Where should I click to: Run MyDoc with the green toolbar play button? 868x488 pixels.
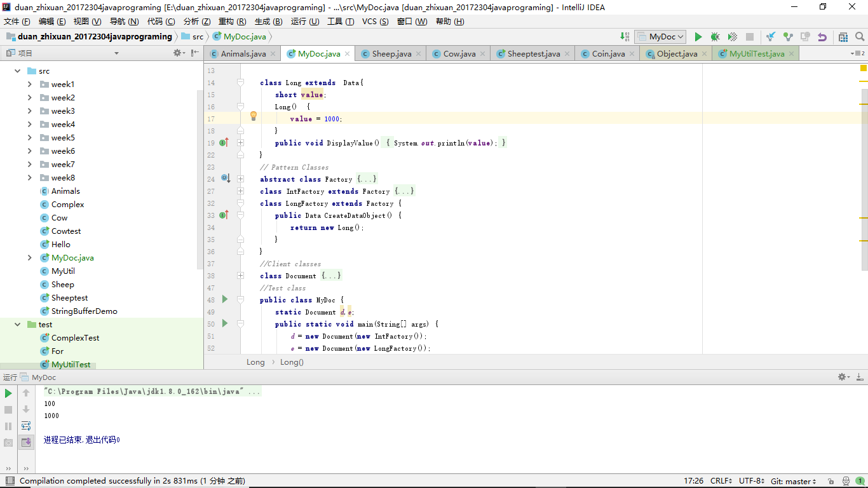(x=698, y=37)
